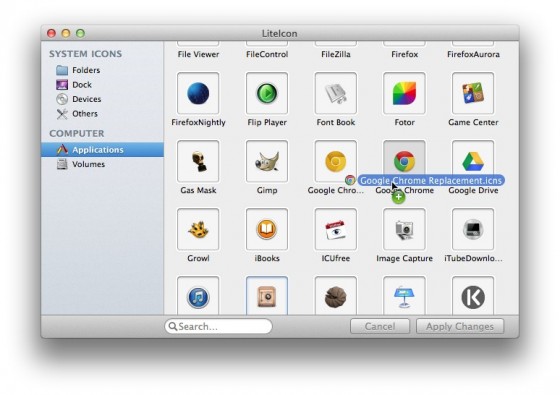This screenshot has height=395, width=560.
Task: Choose the iBooks app icon
Action: pyautogui.click(x=267, y=229)
